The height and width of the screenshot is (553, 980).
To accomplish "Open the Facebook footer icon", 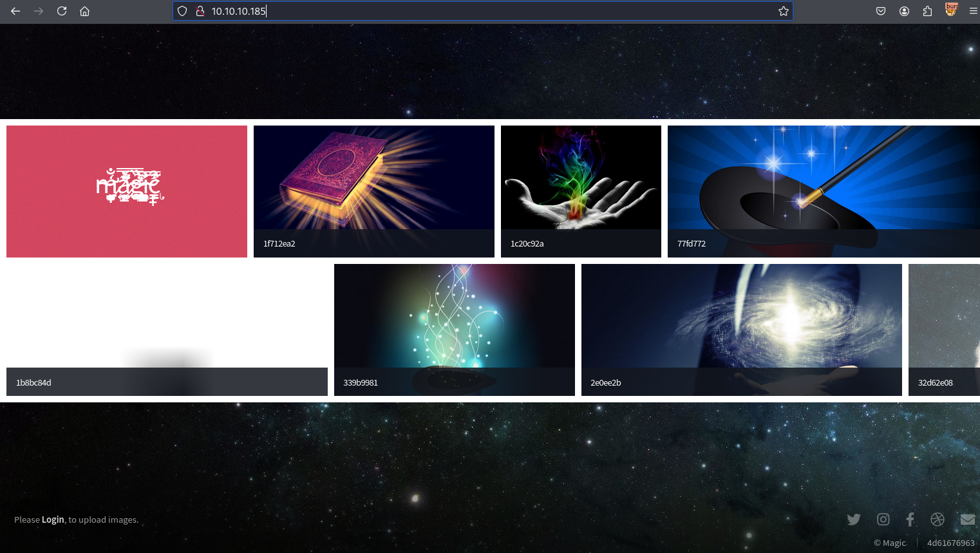I will click(x=910, y=520).
